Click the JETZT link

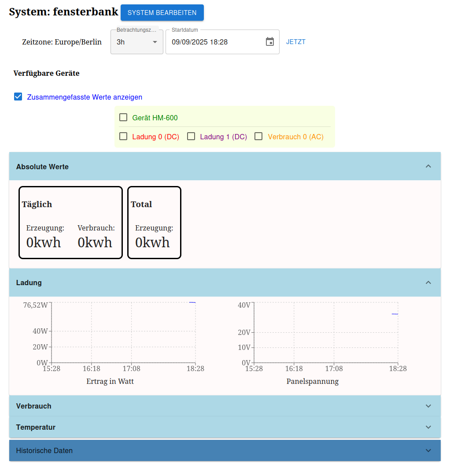(296, 42)
